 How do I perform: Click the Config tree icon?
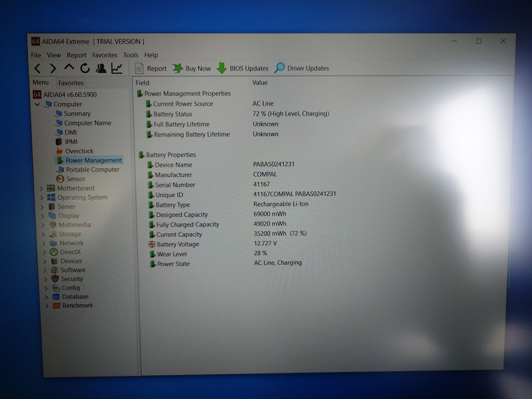(56, 288)
